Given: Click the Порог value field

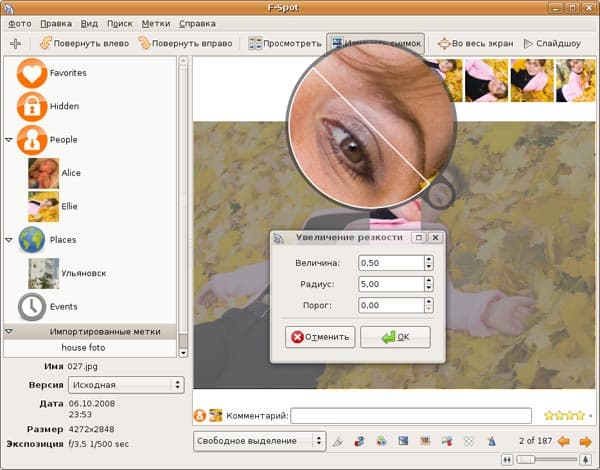Looking at the screenshot, I should [x=391, y=305].
